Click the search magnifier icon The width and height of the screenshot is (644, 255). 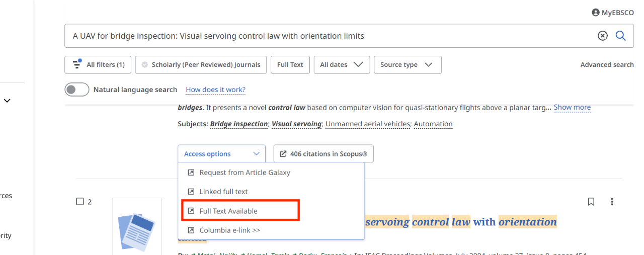[621, 36]
